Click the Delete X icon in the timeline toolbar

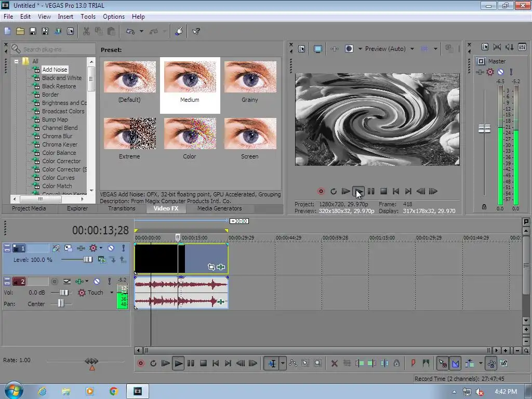[334, 363]
